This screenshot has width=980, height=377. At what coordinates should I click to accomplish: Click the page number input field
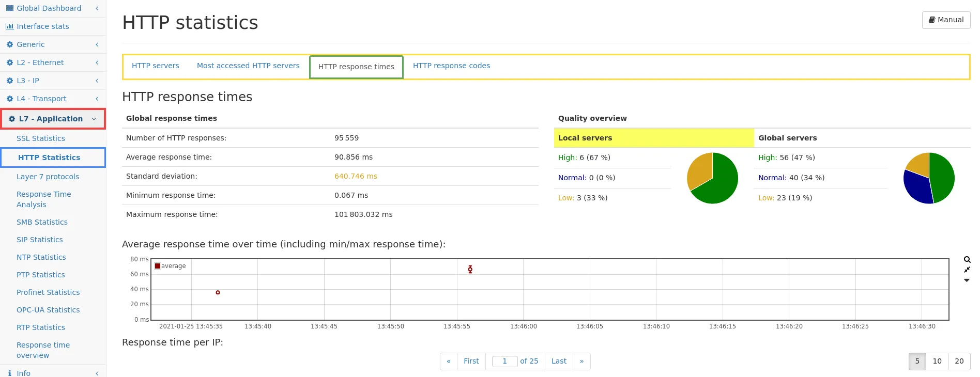pyautogui.click(x=504, y=361)
